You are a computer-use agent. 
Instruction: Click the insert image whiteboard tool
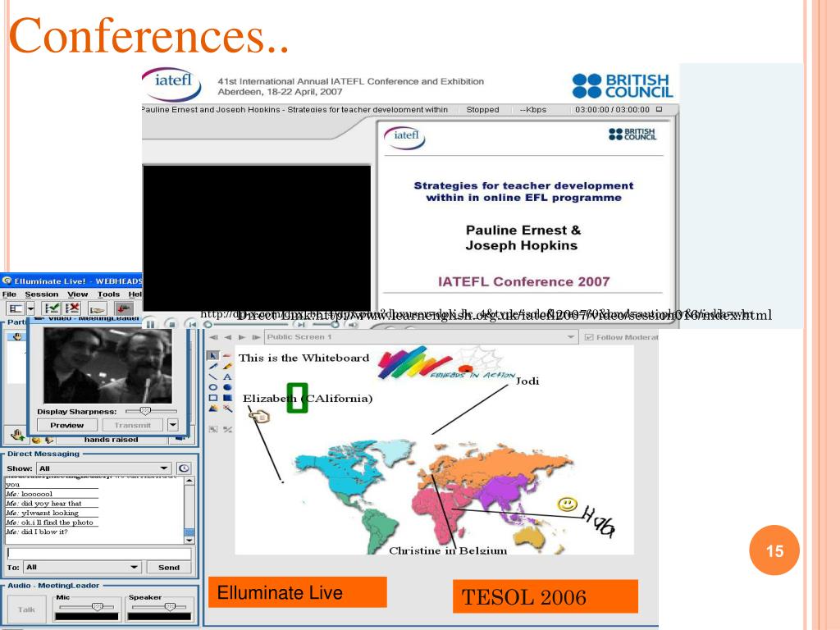213,409
